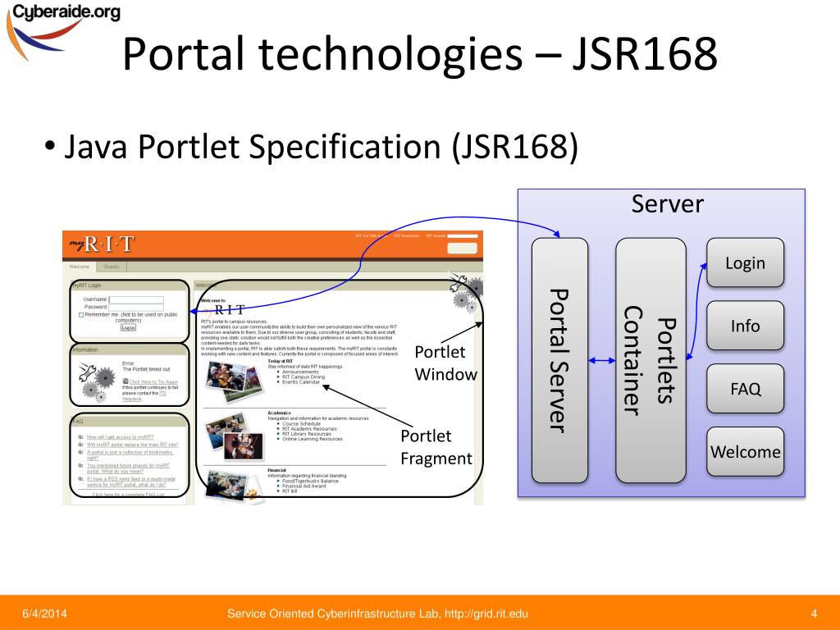Screen dimensions: 840x630
Task: Click 'Click here for a complete FAQ List'
Action: (x=129, y=495)
